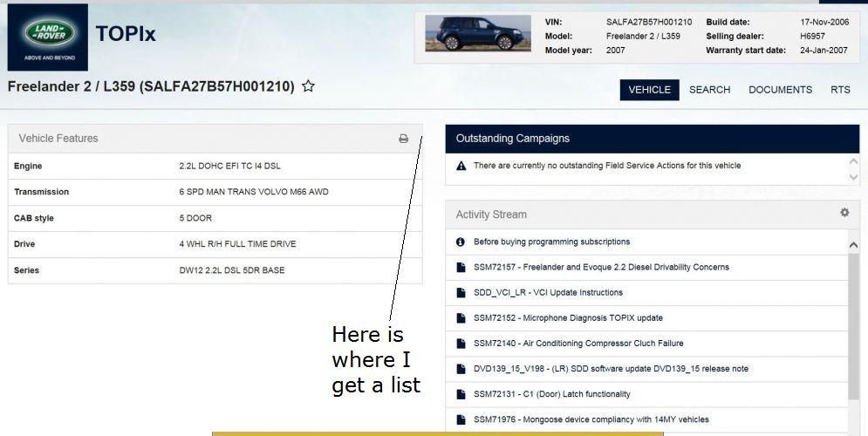Click Activity Stream scroll up arrow
This screenshot has width=868, height=436.
[x=853, y=244]
